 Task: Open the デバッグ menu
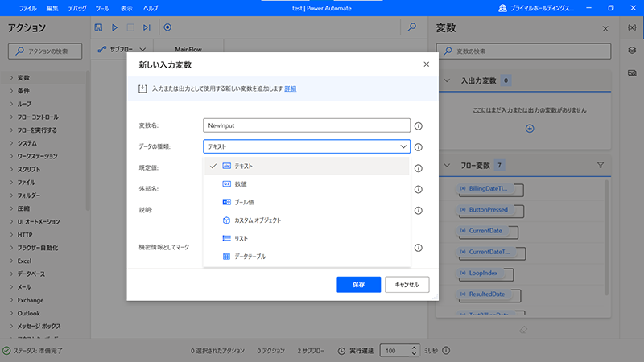coord(78,7)
